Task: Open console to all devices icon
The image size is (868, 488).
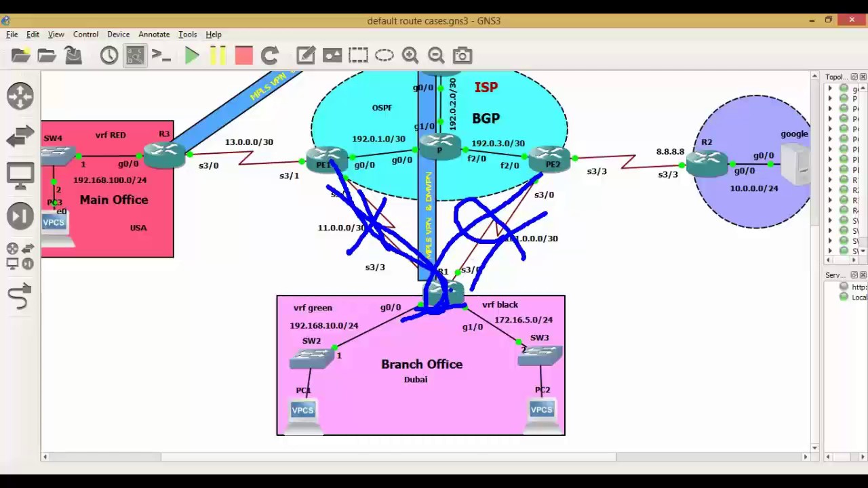Action: pyautogui.click(x=161, y=56)
